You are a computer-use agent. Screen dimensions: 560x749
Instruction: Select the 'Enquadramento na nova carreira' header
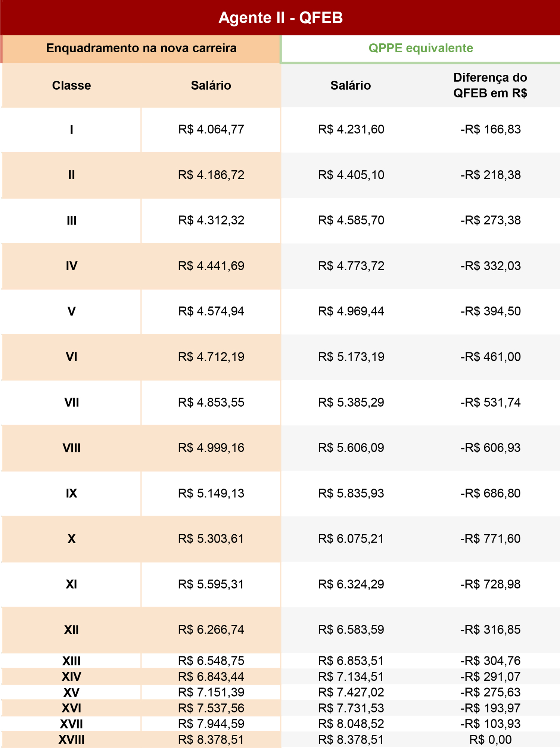[141, 48]
